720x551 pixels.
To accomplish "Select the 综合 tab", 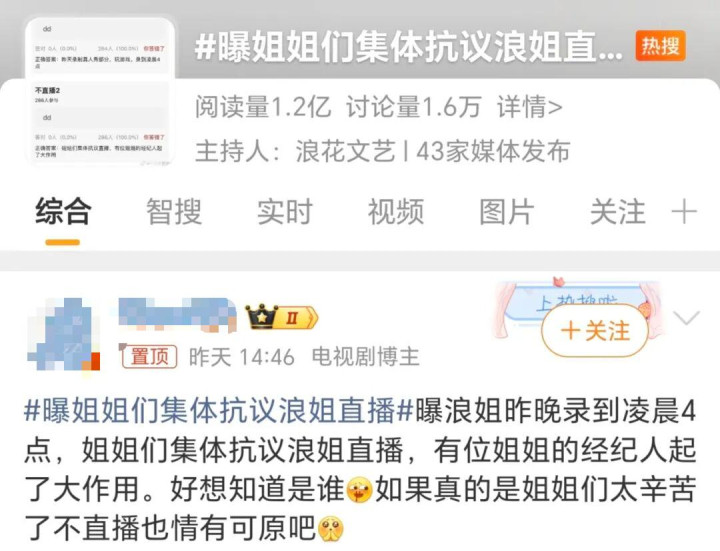I will 63,212.
